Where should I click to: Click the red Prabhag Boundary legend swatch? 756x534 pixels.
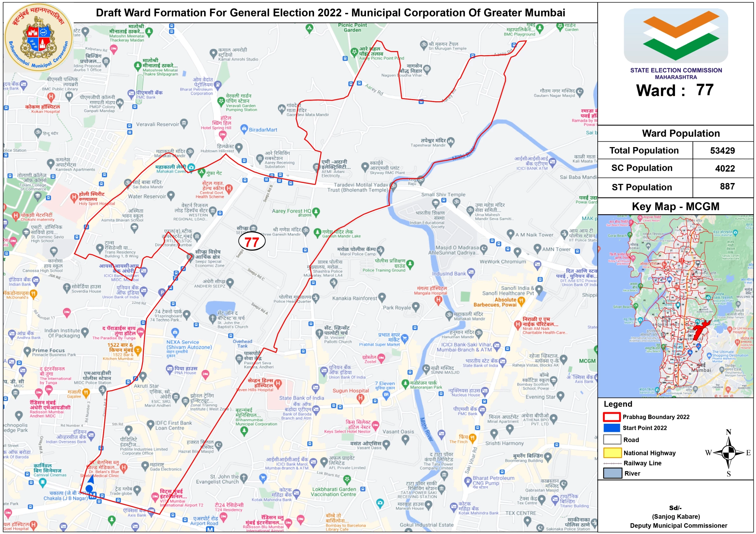pos(611,417)
